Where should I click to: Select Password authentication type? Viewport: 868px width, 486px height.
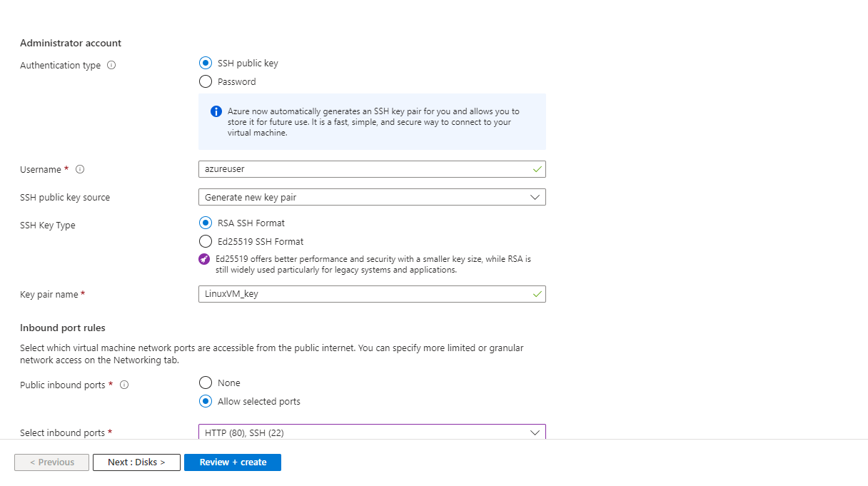pos(206,81)
